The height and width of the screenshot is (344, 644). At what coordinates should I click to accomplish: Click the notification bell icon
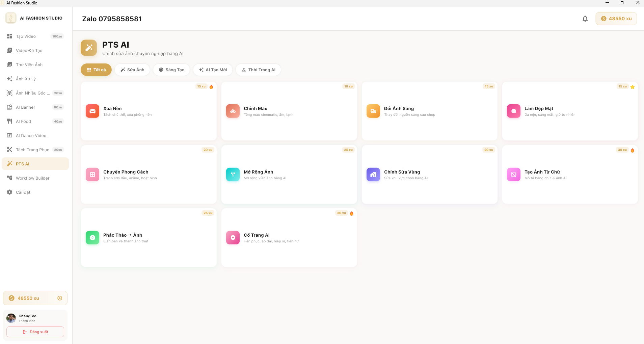coord(585,19)
